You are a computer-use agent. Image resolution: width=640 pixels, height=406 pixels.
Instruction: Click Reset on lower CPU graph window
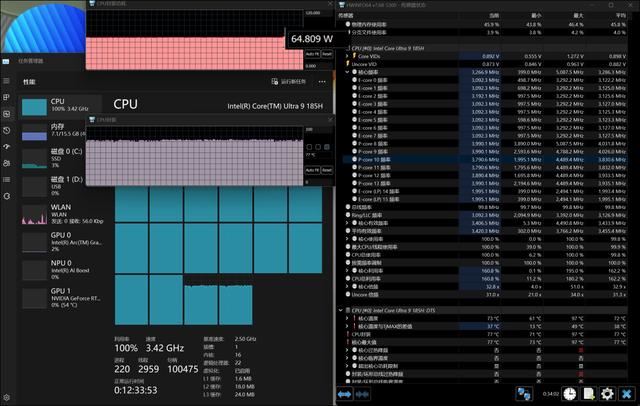pos(327,170)
